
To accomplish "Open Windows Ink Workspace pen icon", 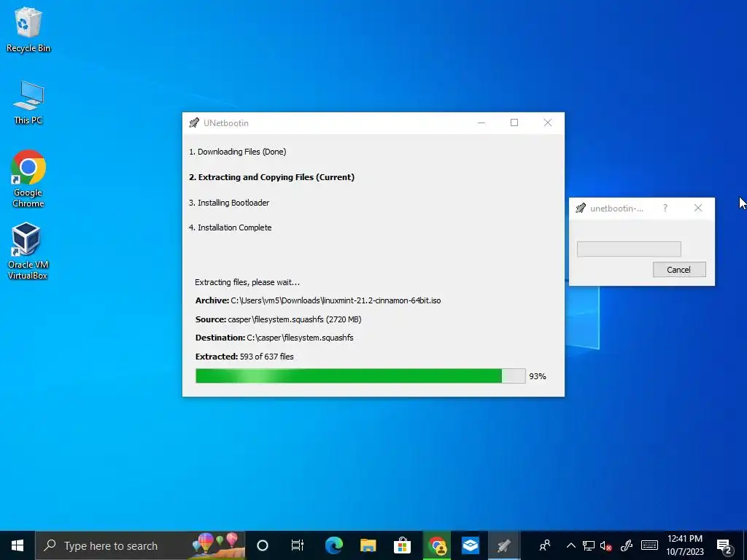I will [627, 545].
